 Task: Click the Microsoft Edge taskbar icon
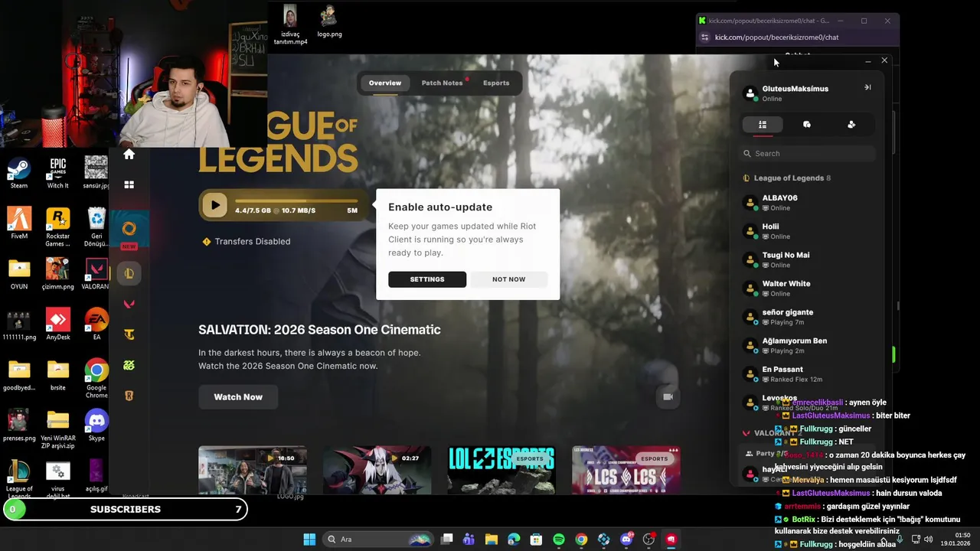(514, 540)
